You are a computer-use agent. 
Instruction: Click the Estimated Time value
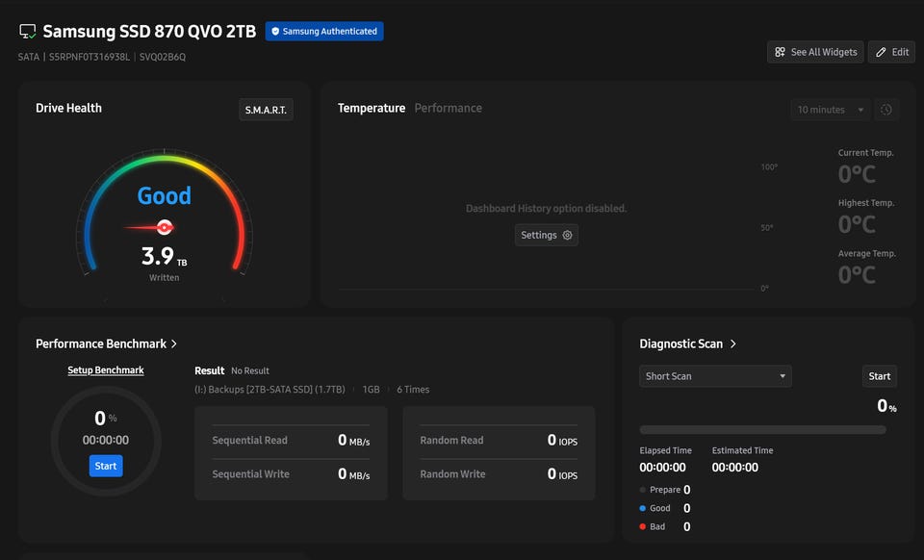[x=734, y=468]
